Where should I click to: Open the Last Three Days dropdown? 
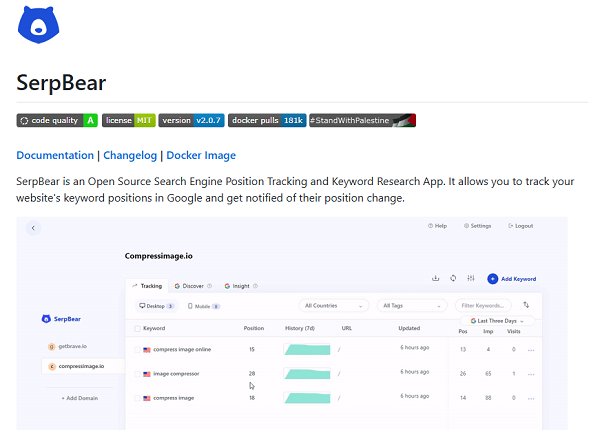484,321
